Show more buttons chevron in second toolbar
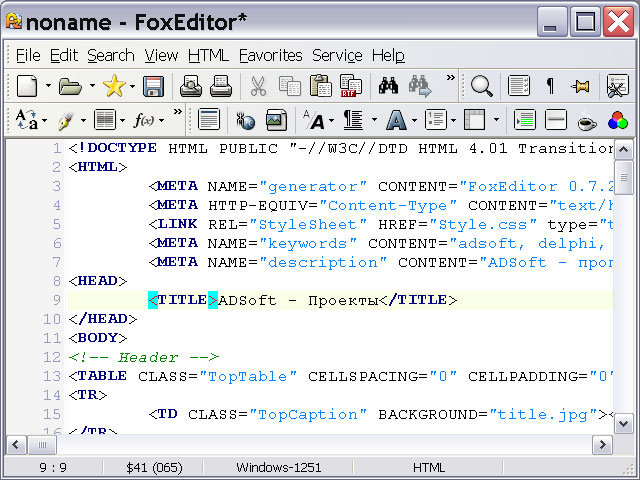The image size is (640, 480). pyautogui.click(x=178, y=111)
